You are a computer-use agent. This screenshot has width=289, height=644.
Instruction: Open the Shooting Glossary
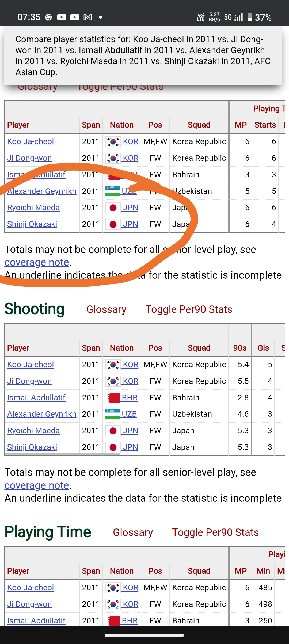[106, 309]
